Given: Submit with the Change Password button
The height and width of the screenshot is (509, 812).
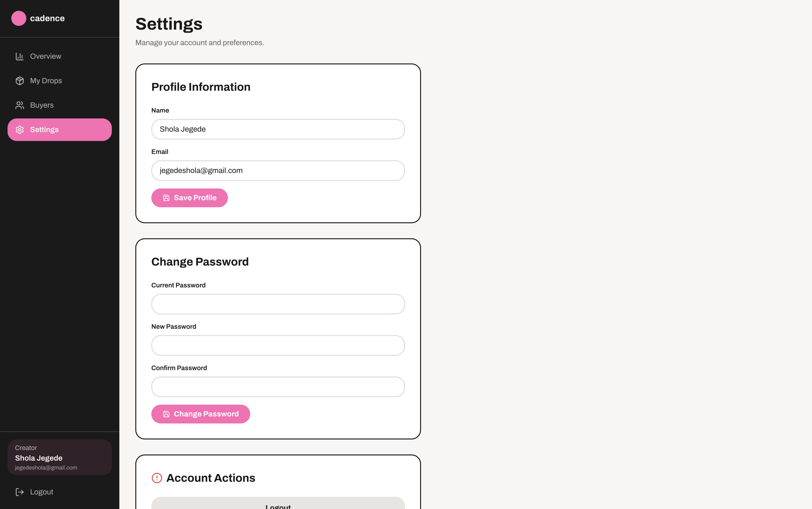Looking at the screenshot, I should pos(201,414).
